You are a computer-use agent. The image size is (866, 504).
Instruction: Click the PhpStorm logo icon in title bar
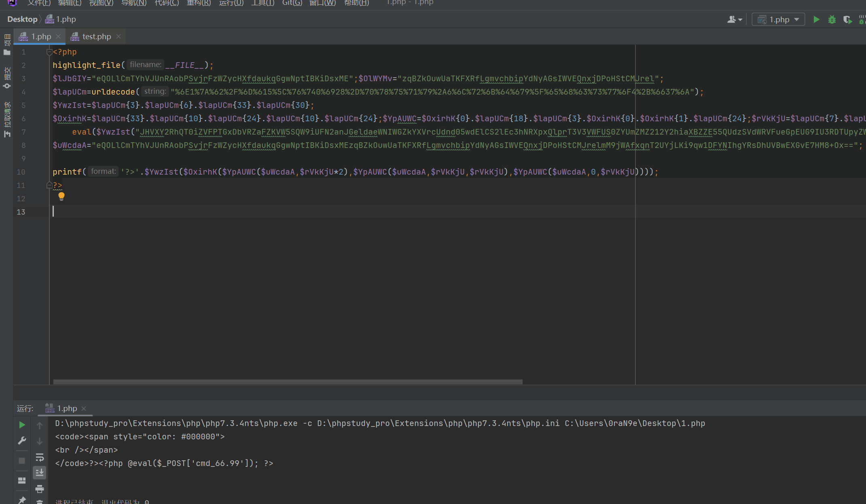tap(12, 2)
